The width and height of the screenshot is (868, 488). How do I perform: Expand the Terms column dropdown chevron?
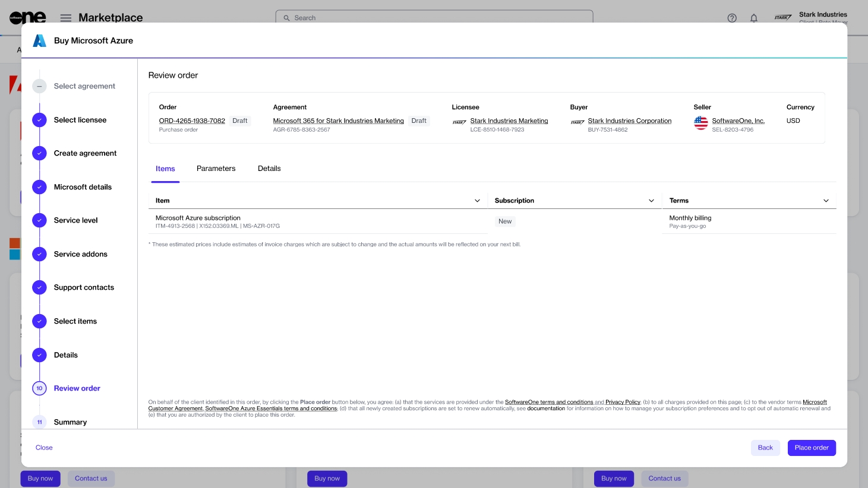(826, 201)
